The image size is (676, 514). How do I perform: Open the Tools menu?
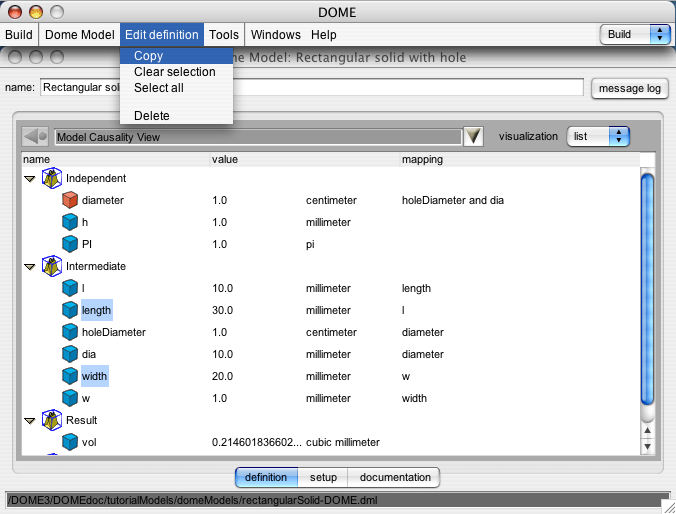(x=224, y=34)
